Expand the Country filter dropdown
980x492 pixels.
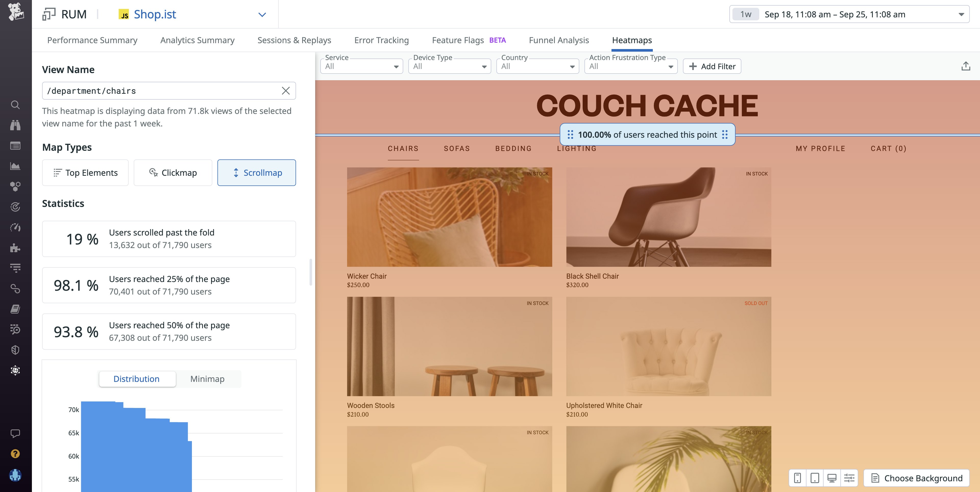point(537,66)
